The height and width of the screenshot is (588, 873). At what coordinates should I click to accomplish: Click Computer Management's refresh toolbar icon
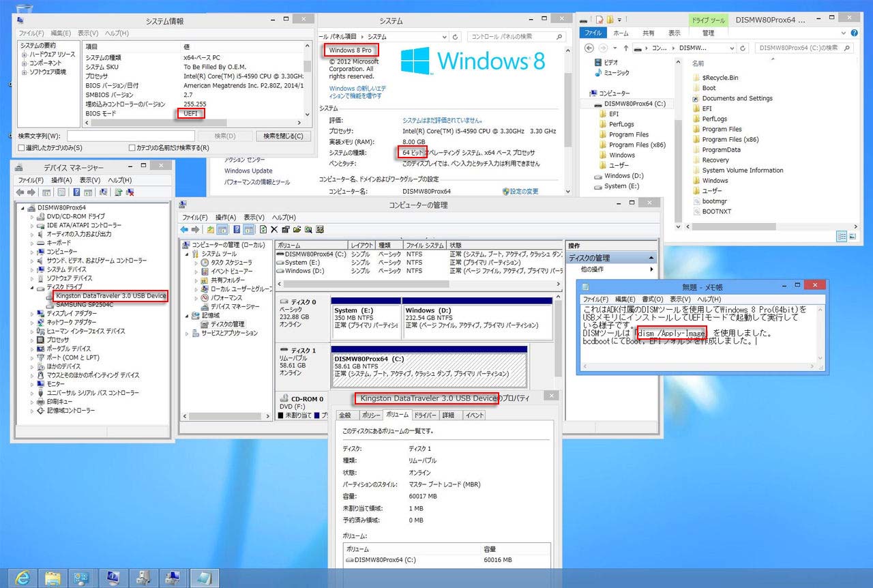tap(263, 229)
